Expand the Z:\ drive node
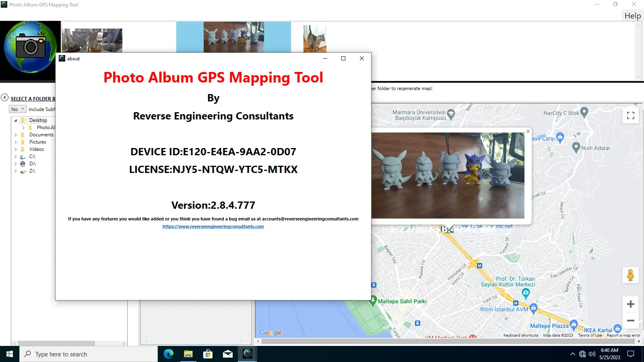The width and height of the screenshot is (644, 362). tap(16, 171)
